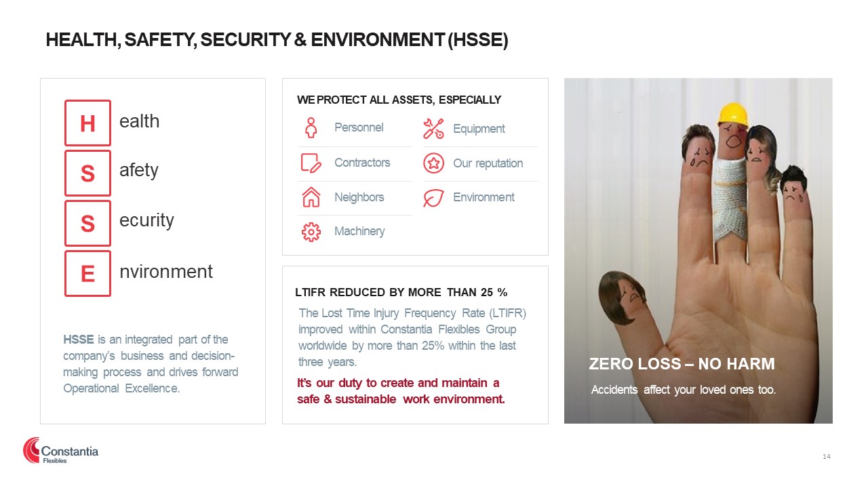
Task: Select the E box beside nvironment
Action: [87, 273]
